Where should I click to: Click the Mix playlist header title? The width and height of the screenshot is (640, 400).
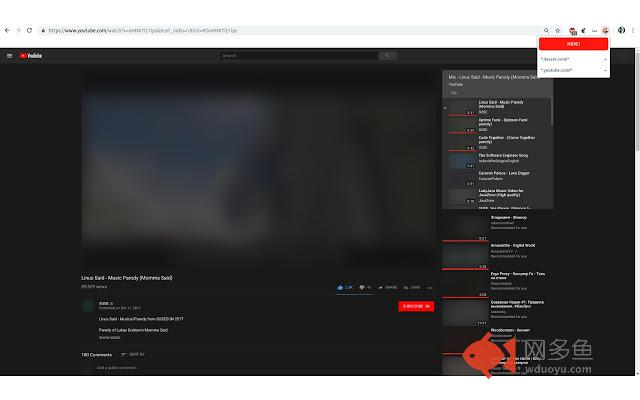pos(493,77)
